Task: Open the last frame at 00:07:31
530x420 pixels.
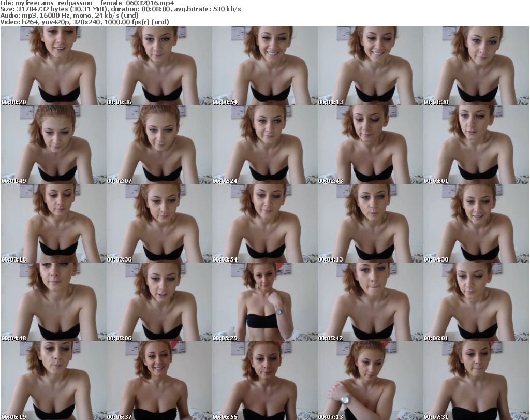Action: (476, 381)
